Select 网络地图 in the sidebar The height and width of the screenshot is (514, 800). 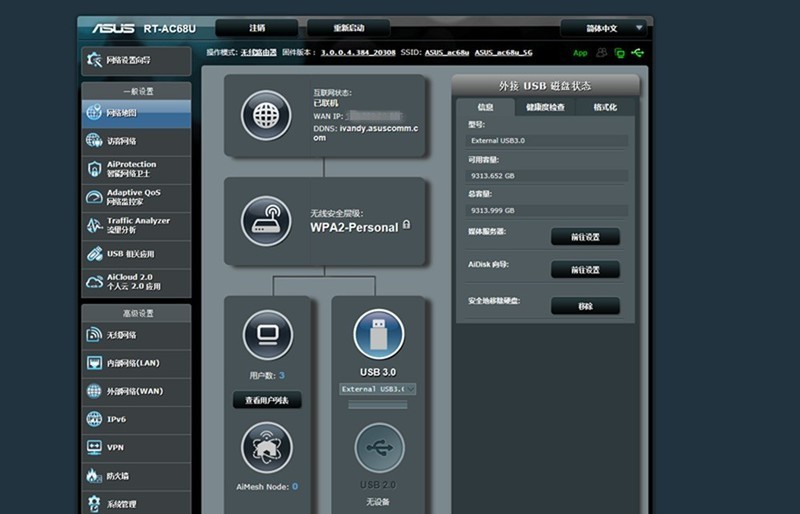point(136,113)
